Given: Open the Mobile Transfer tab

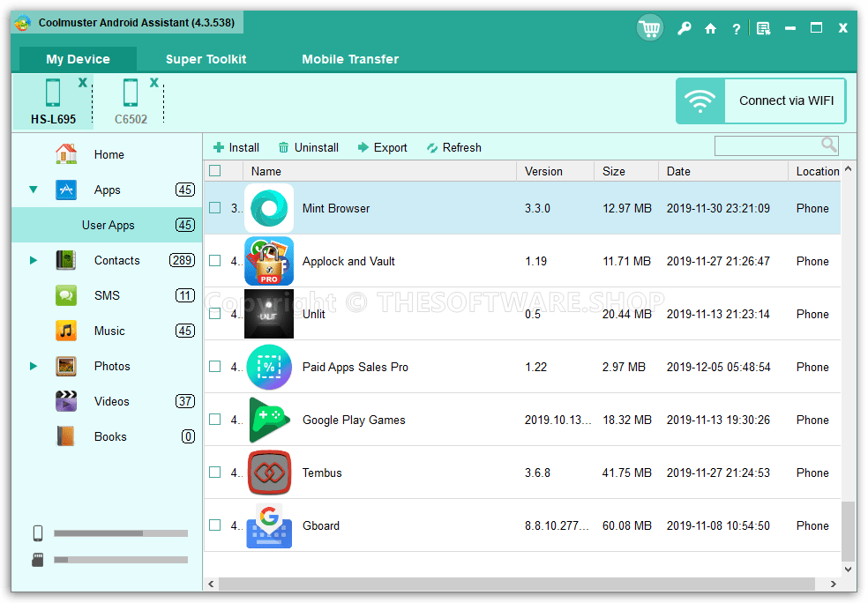Looking at the screenshot, I should tap(350, 59).
